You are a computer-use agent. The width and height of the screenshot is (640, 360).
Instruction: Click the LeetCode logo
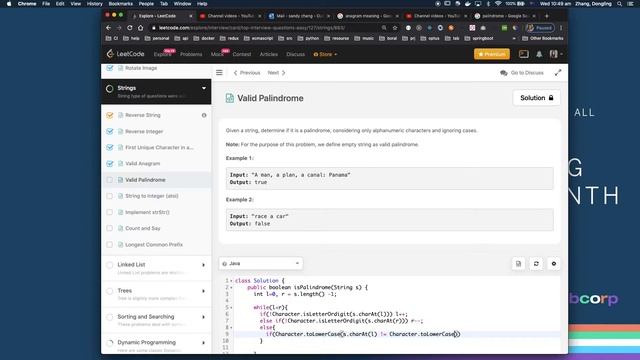pyautogui.click(x=125, y=54)
